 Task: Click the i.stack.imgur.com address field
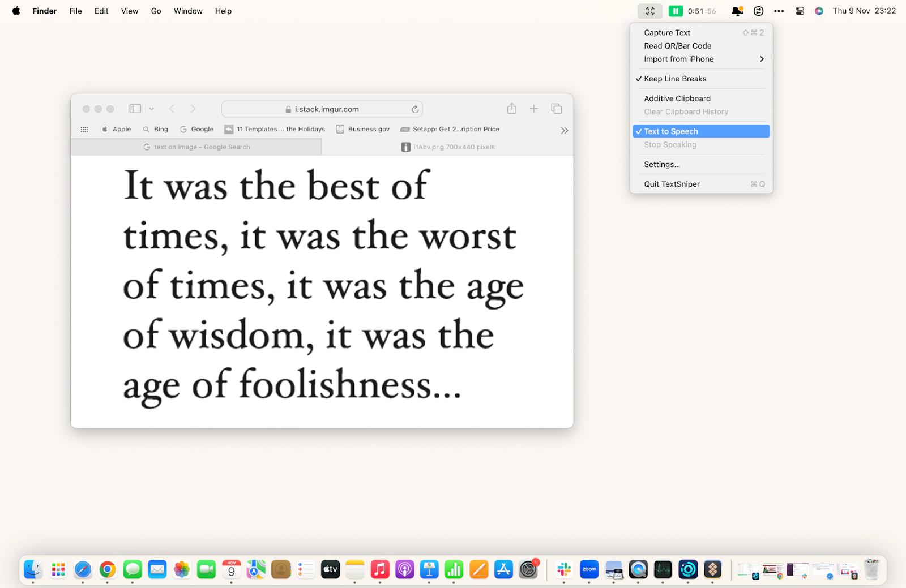[x=322, y=109]
